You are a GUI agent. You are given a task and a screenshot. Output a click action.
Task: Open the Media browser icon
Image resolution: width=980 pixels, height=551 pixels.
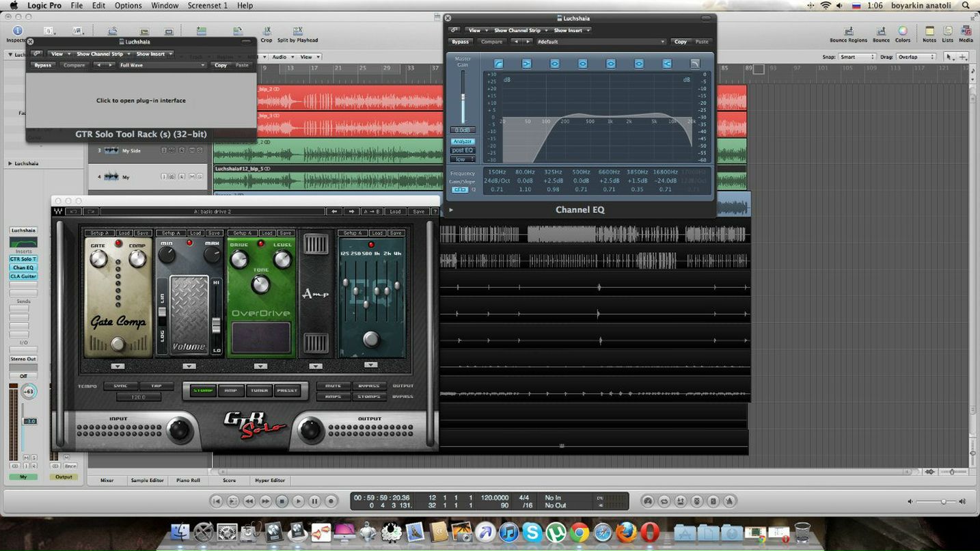pos(966,31)
